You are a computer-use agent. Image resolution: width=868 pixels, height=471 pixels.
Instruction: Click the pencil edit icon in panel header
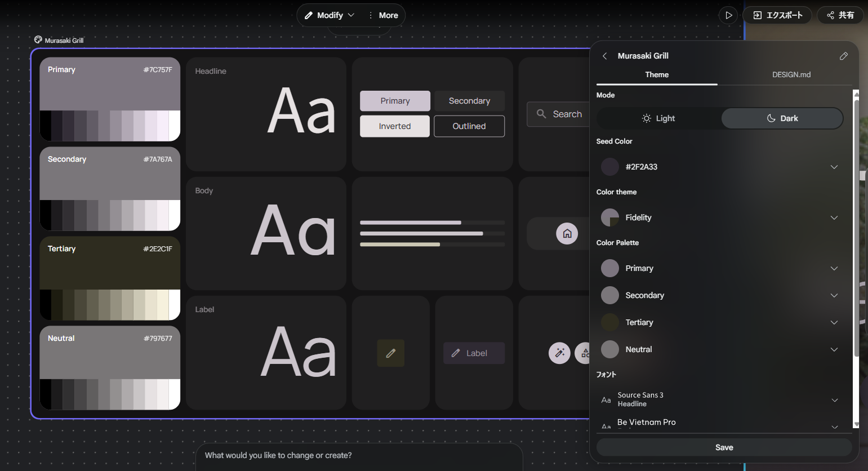pos(843,56)
